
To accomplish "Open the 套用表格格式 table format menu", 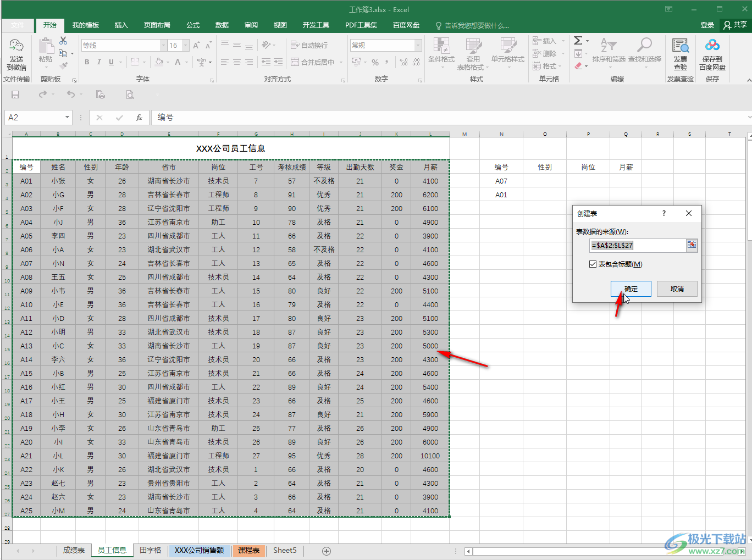I will (x=473, y=54).
